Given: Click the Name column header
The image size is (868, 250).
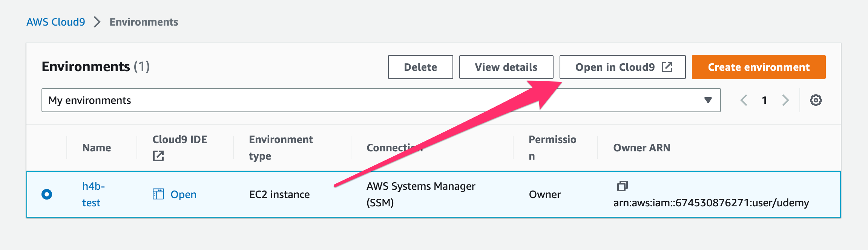Looking at the screenshot, I should pyautogui.click(x=97, y=148).
